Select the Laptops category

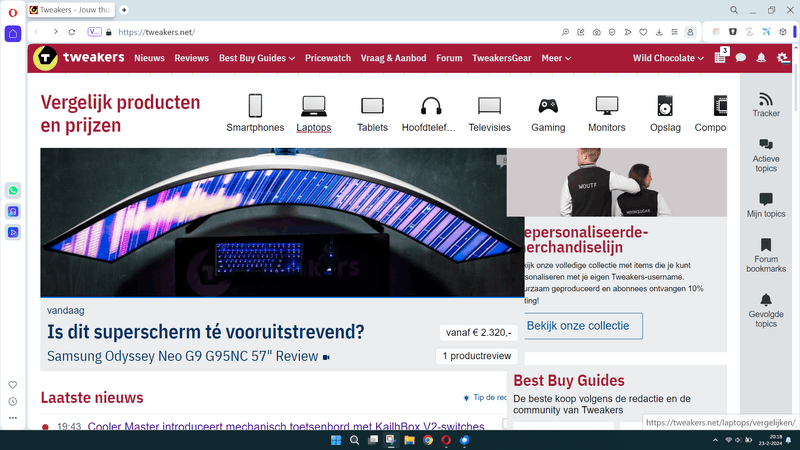click(314, 113)
